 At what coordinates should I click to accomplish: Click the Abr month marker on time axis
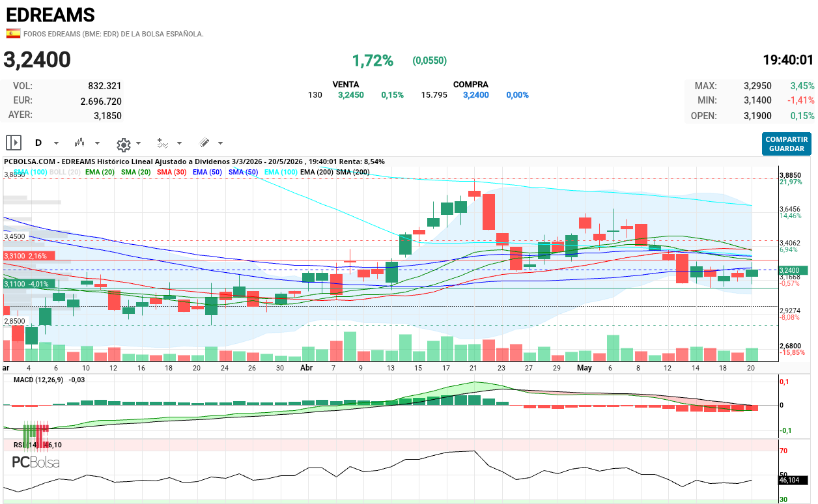pos(307,368)
